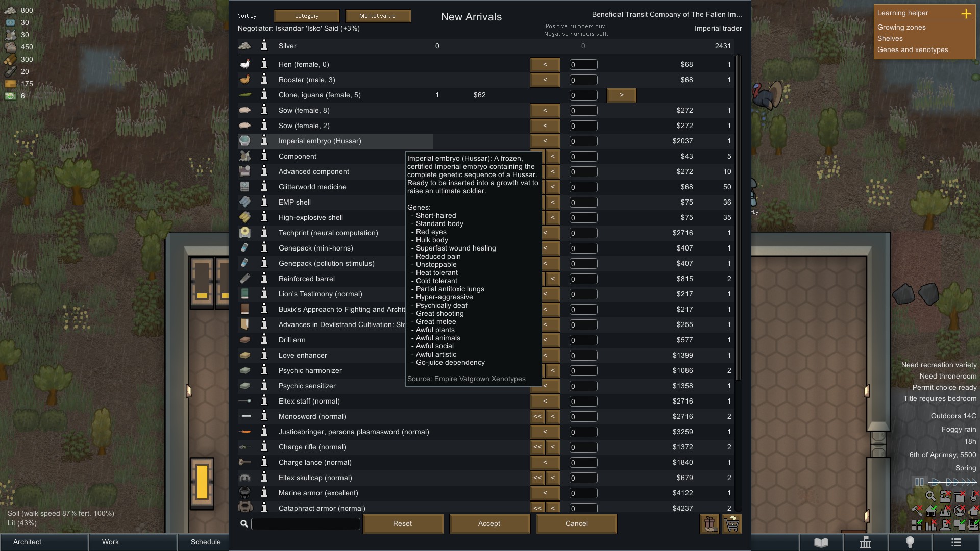Open the lightbulb icon tab
This screenshot has width=980, height=551.
(x=910, y=542)
